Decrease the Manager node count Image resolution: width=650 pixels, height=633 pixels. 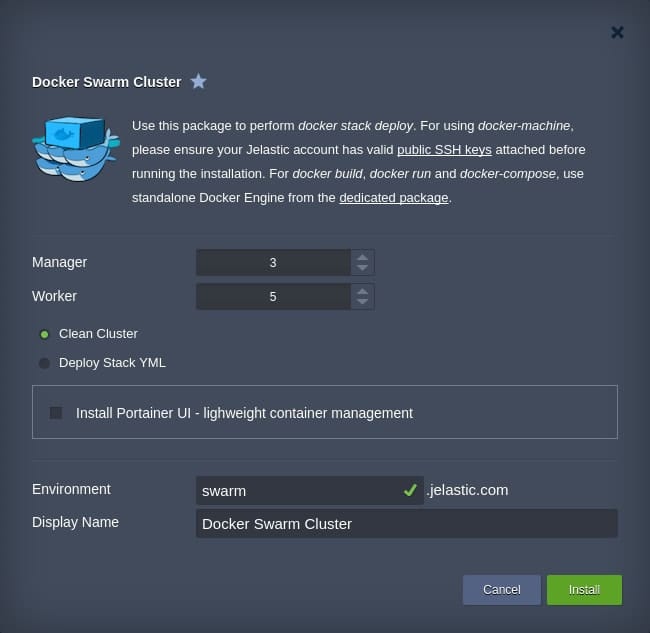click(x=362, y=268)
